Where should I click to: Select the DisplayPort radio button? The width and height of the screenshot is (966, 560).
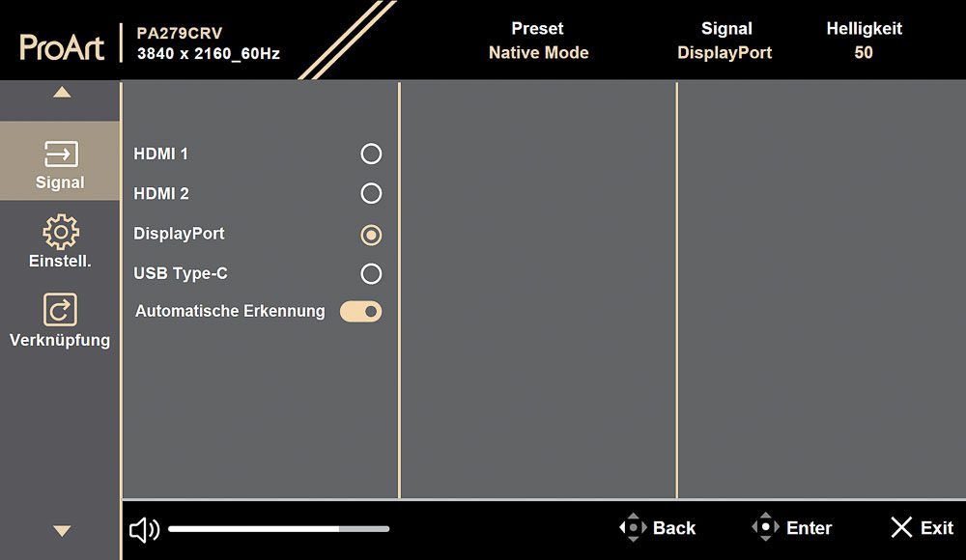coord(371,235)
